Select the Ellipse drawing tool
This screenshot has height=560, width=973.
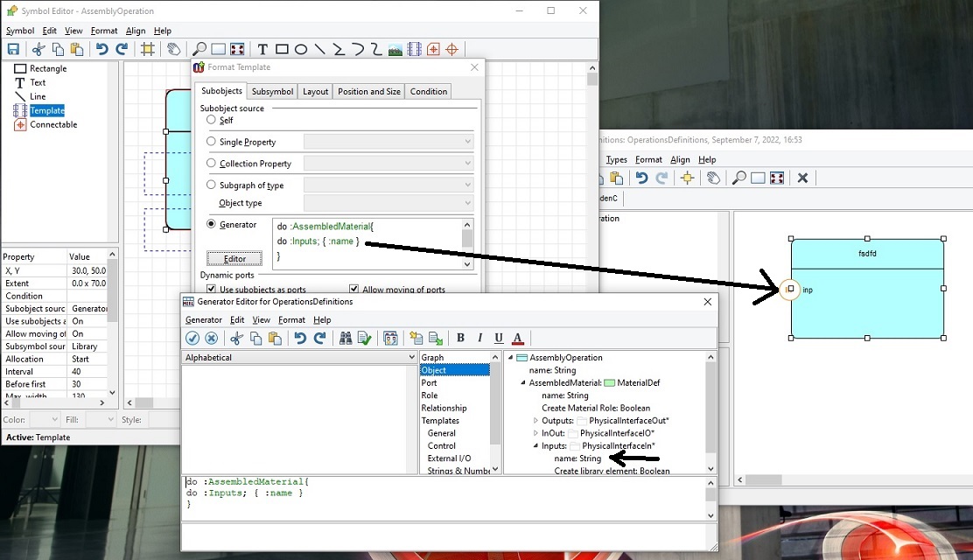tap(300, 50)
